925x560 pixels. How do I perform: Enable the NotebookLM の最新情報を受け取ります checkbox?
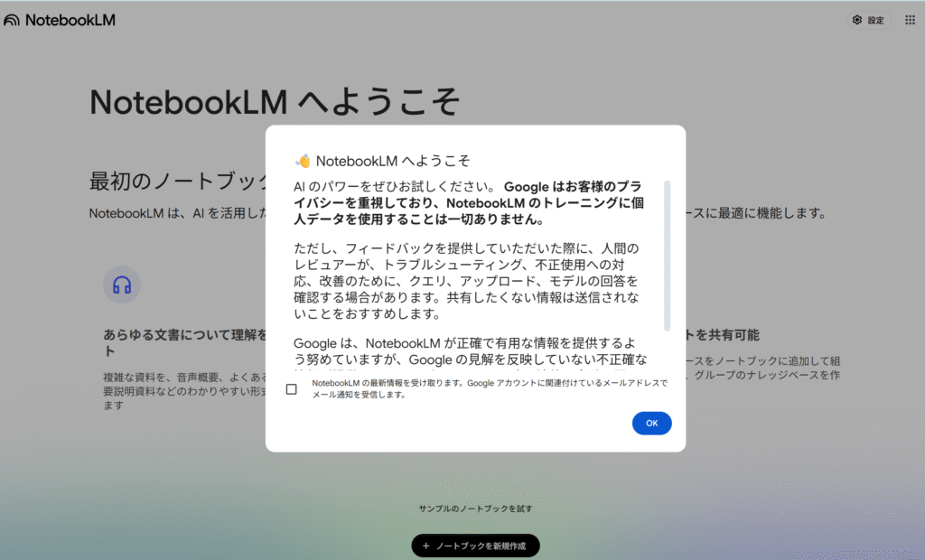click(x=292, y=389)
